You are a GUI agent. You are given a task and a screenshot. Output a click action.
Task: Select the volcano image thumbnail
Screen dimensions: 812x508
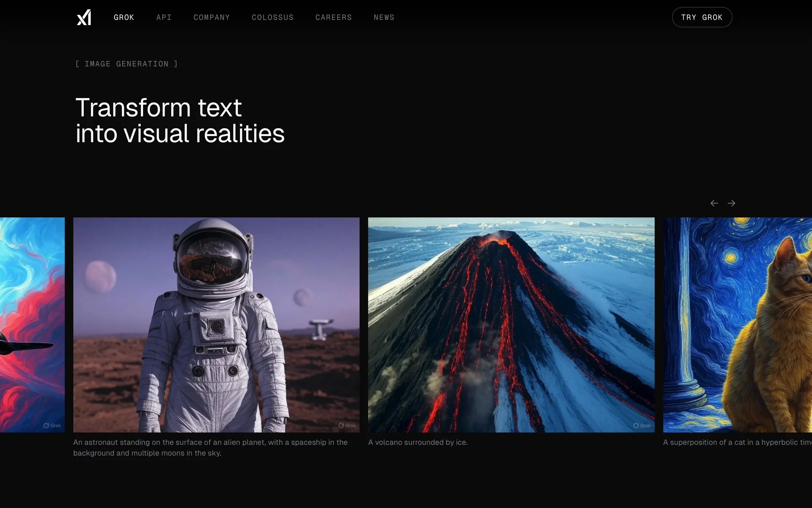(511, 325)
